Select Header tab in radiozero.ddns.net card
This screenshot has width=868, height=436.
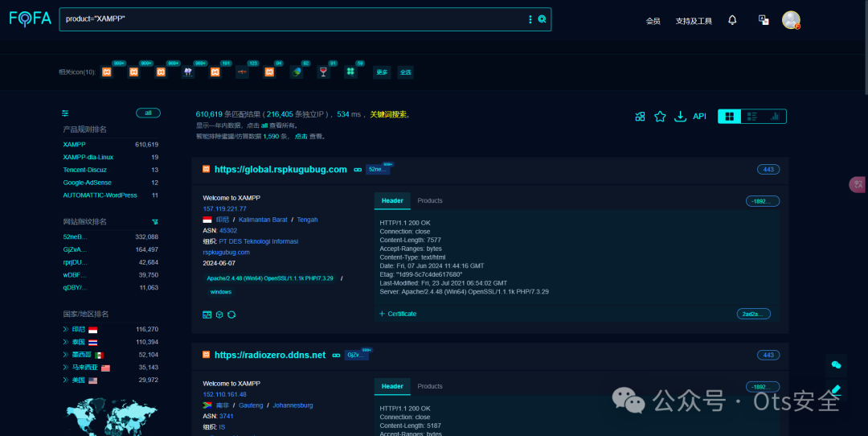point(392,386)
